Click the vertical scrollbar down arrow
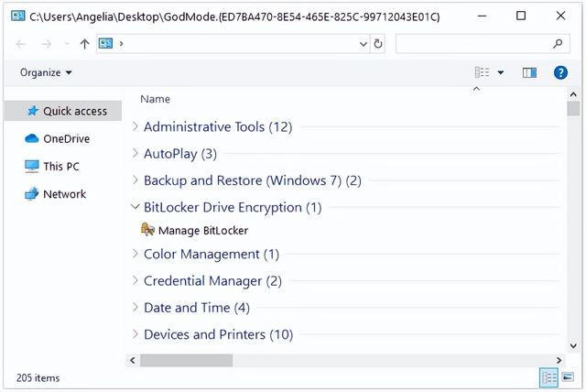Screen dimensions: 586x392 point(573,346)
